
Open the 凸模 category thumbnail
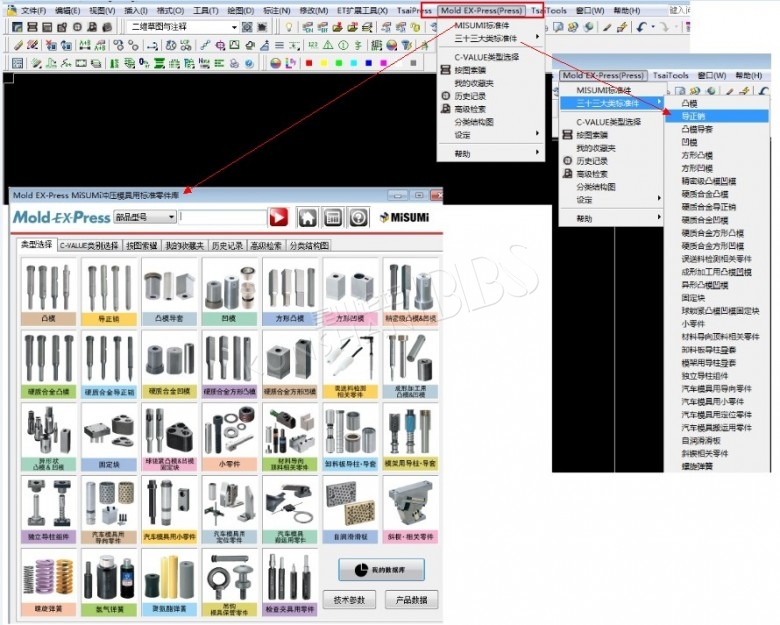tap(48, 292)
